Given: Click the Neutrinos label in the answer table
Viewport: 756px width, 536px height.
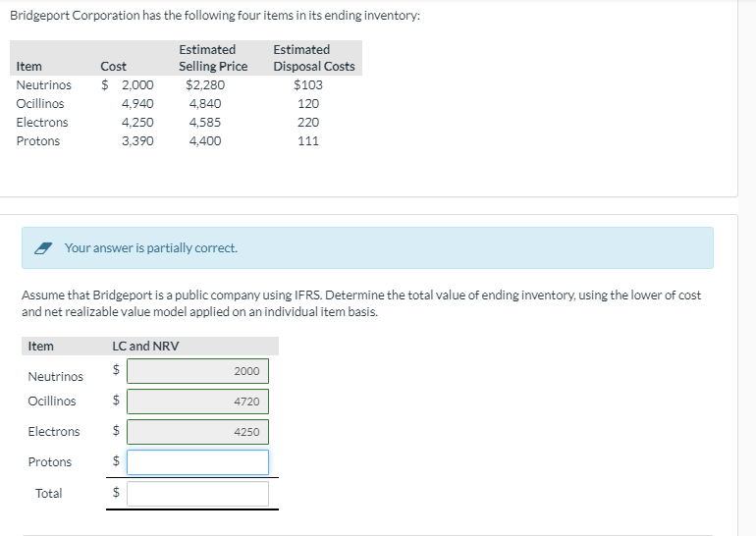Looking at the screenshot, I should click(x=55, y=376).
